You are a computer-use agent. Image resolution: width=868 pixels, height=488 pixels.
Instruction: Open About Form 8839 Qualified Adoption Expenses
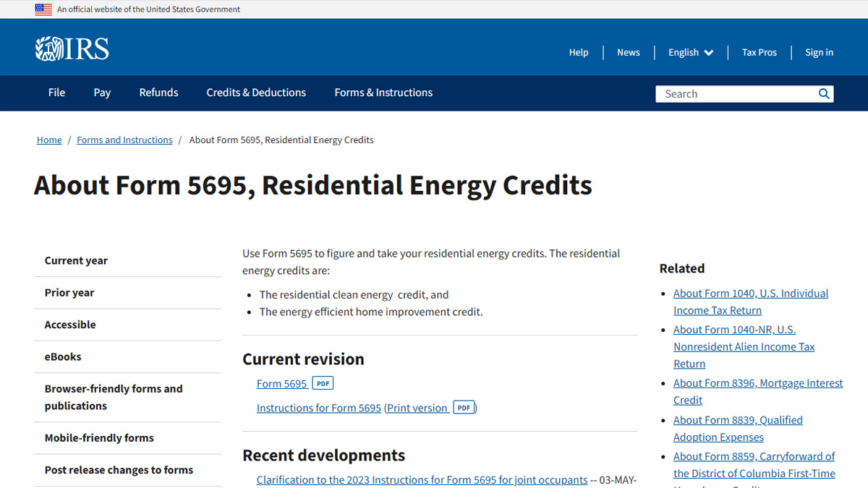tap(738, 428)
